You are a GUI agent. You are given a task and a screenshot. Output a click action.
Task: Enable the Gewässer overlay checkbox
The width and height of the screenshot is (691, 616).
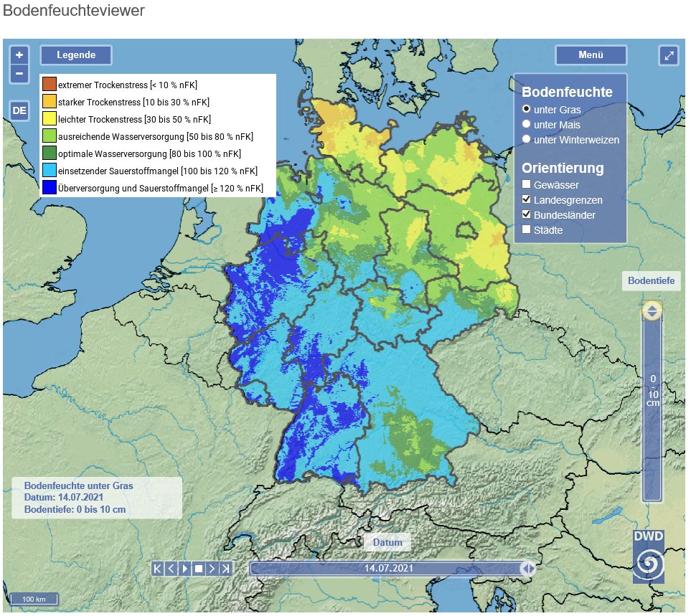point(527,184)
